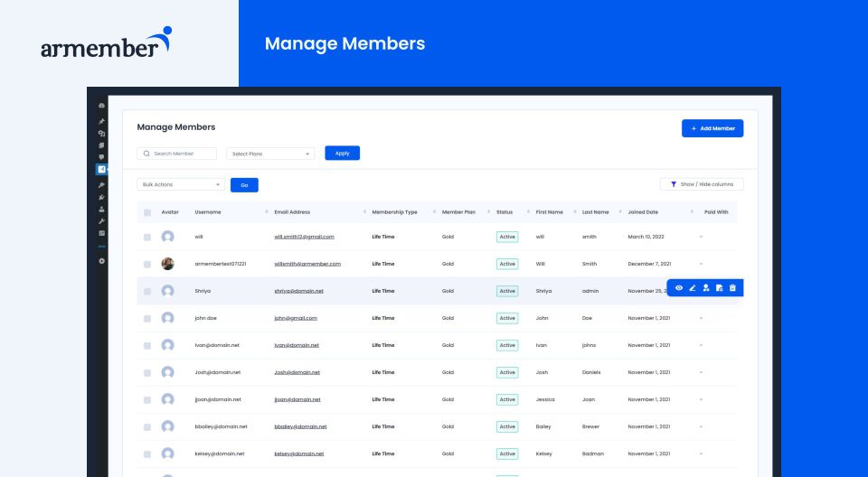Screen dimensions: 868x477
Task: Check the select-all checkbox in the table header
Action: (147, 212)
